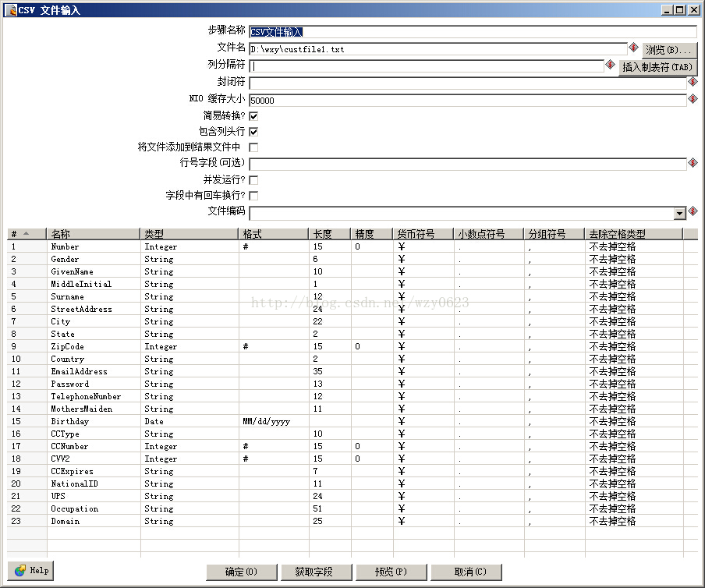Click the step name (步骤名称) input field
The width and height of the screenshot is (705, 588).
coord(473,32)
